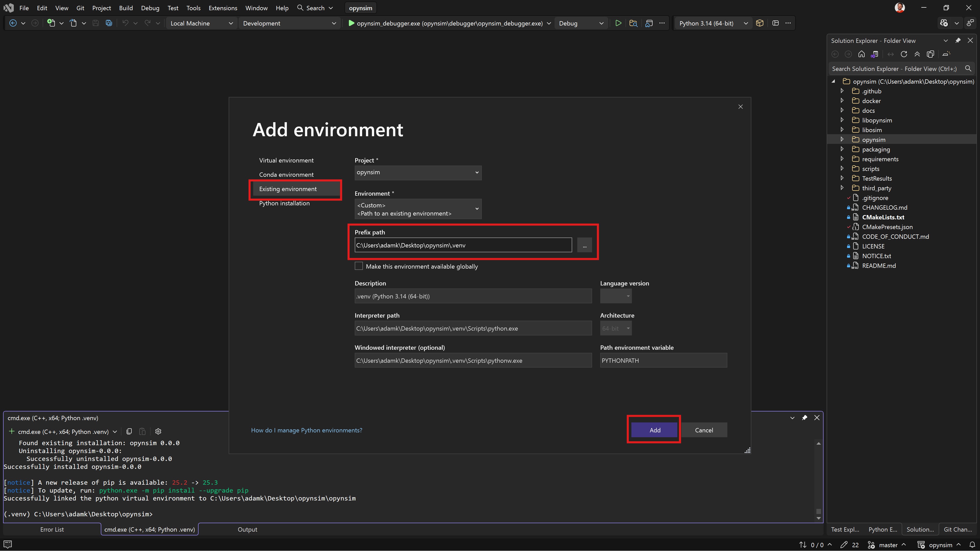This screenshot has width=980, height=551.
Task: Click the Show All Files icon
Action: coord(930,54)
